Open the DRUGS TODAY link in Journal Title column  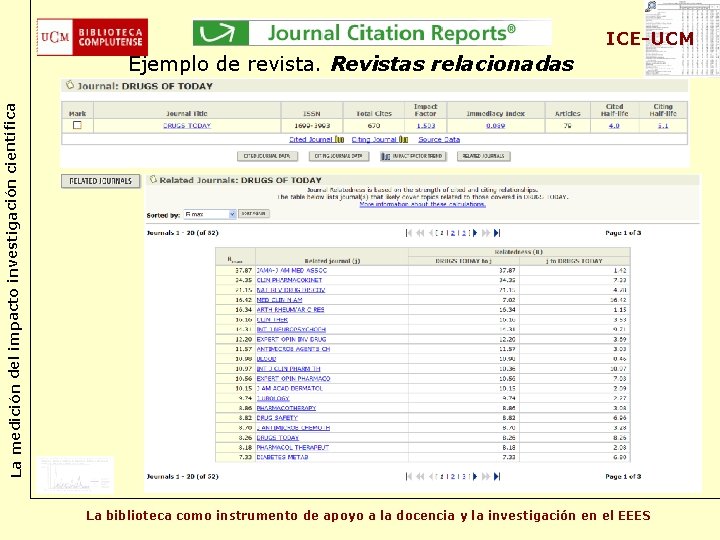187,125
